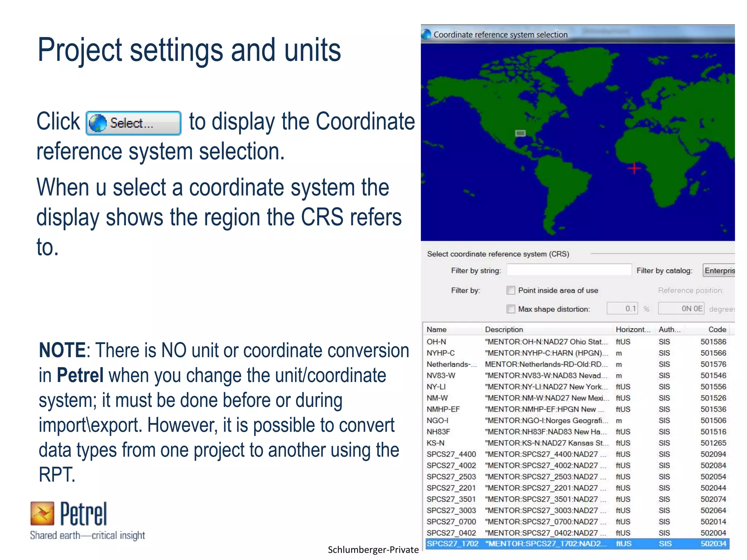The image size is (747, 560).
Task: Toggle the Max shape distortion checkbox
Action: [x=511, y=309]
